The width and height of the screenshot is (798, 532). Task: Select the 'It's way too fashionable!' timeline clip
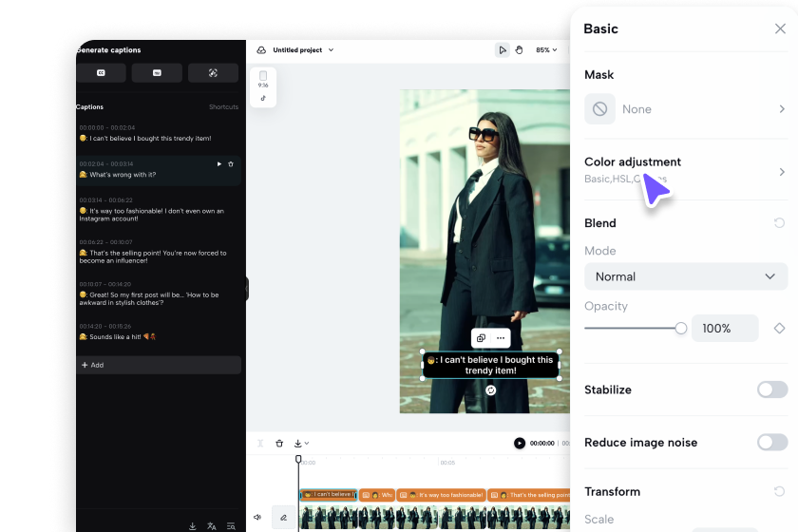pyautogui.click(x=441, y=495)
